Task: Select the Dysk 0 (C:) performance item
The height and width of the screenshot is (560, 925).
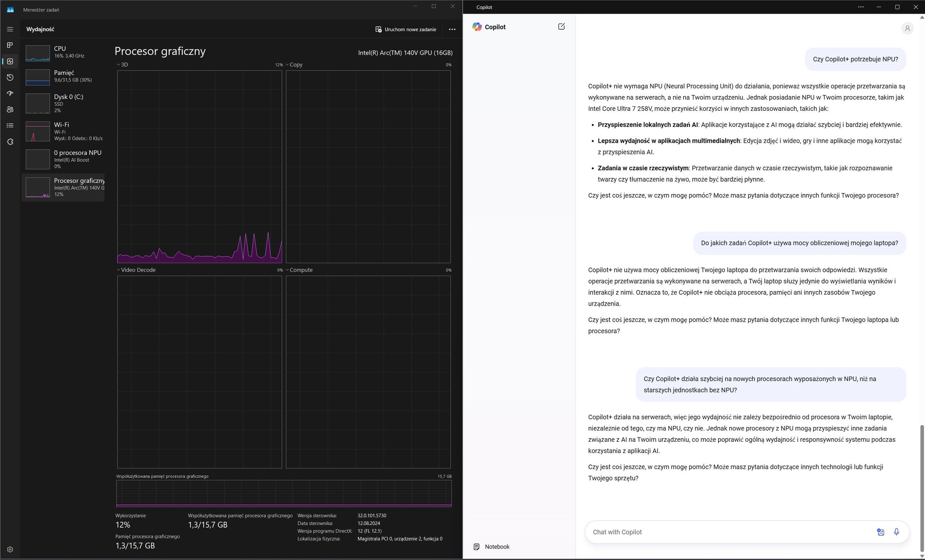Action: click(63, 103)
